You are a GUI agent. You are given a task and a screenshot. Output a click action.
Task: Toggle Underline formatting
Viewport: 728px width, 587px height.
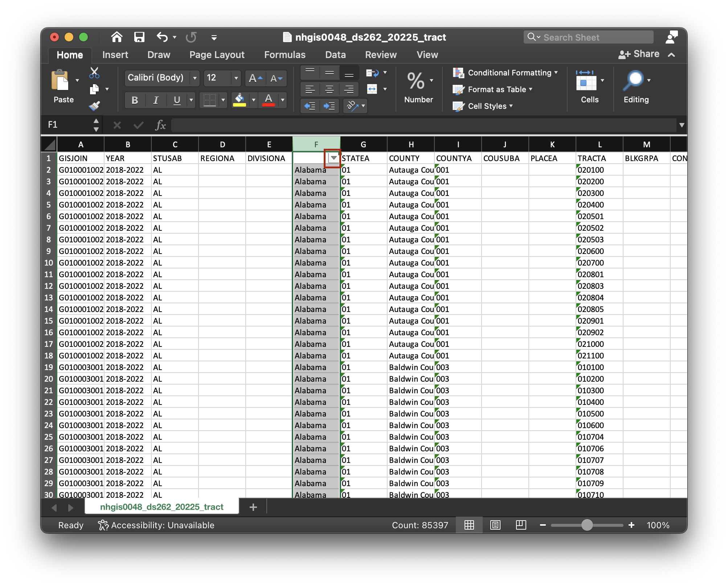click(177, 100)
